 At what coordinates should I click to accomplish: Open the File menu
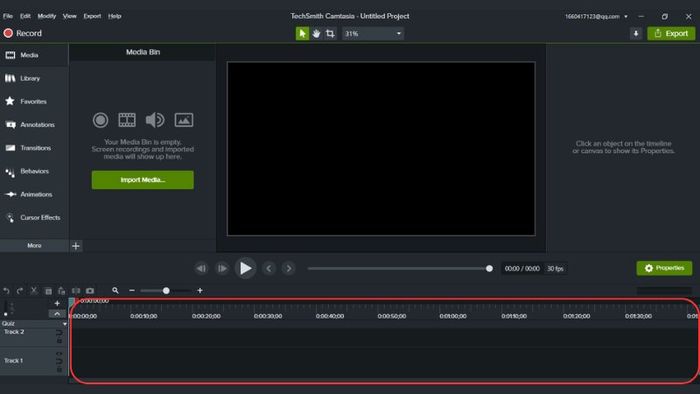(x=8, y=16)
